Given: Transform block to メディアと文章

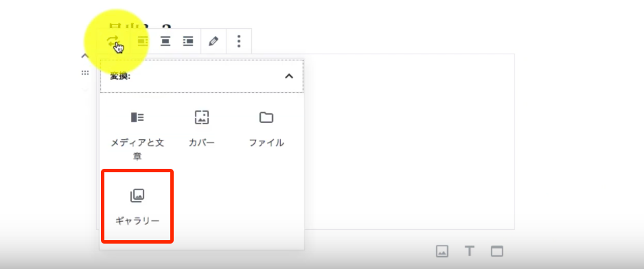Looking at the screenshot, I should click(137, 135).
